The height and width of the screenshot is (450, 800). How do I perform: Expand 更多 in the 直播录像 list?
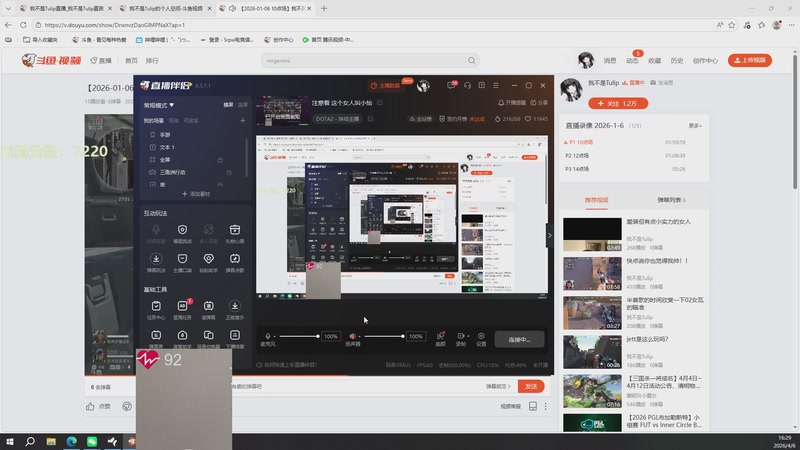pos(695,126)
